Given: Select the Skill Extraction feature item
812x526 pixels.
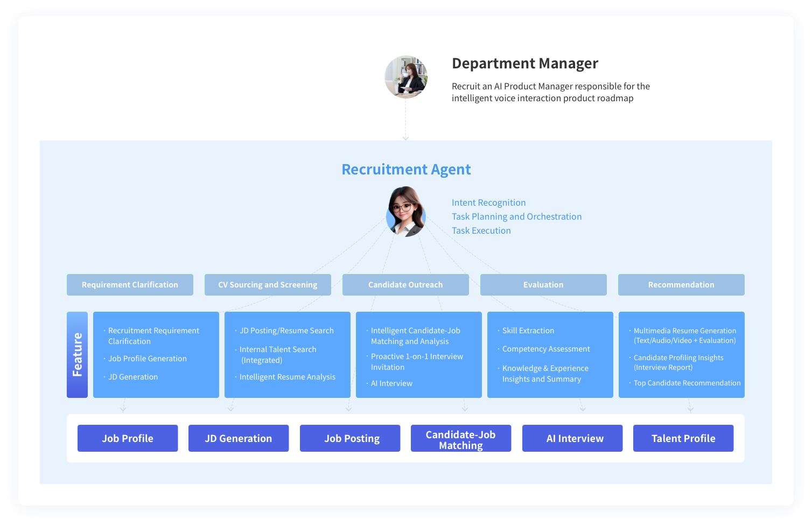Looking at the screenshot, I should 528,331.
